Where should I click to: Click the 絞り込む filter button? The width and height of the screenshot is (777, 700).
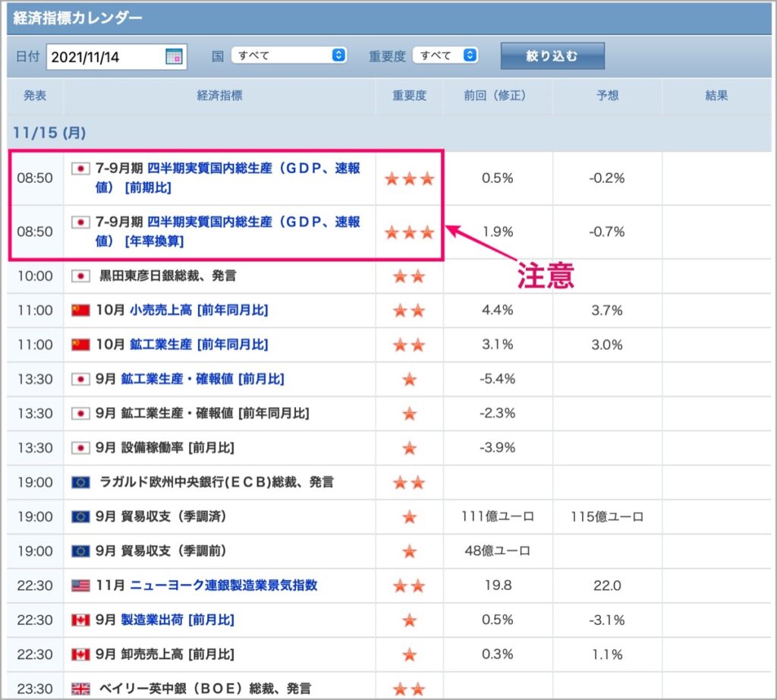[x=552, y=55]
